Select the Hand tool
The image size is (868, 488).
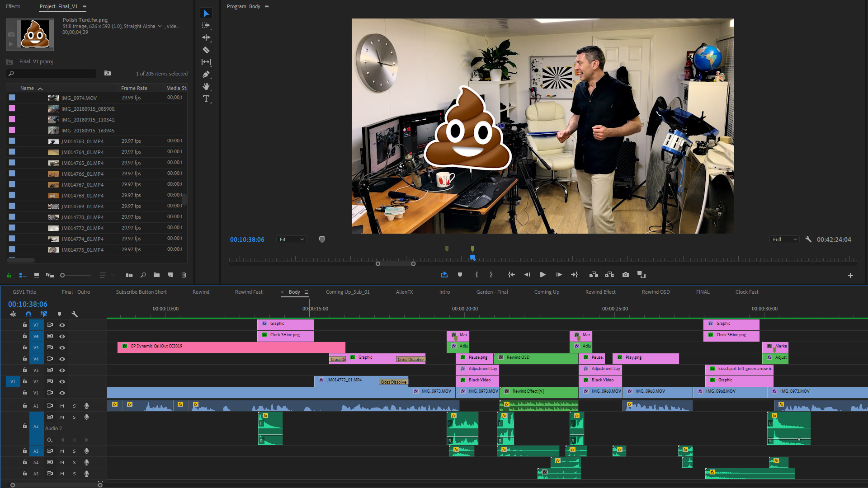[206, 86]
